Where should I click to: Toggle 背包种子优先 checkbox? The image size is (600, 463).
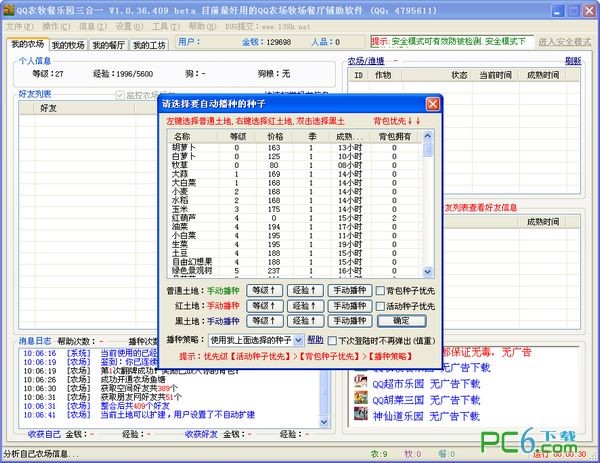coord(380,291)
